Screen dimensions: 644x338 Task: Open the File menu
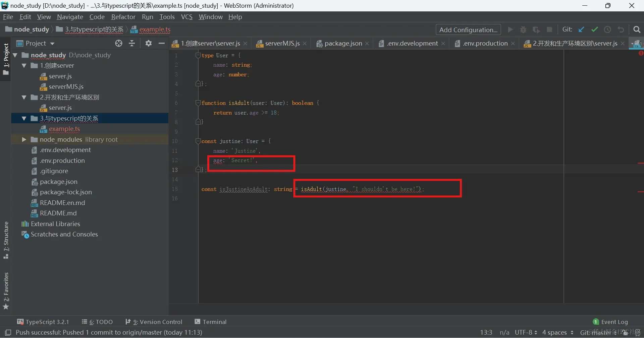click(8, 17)
